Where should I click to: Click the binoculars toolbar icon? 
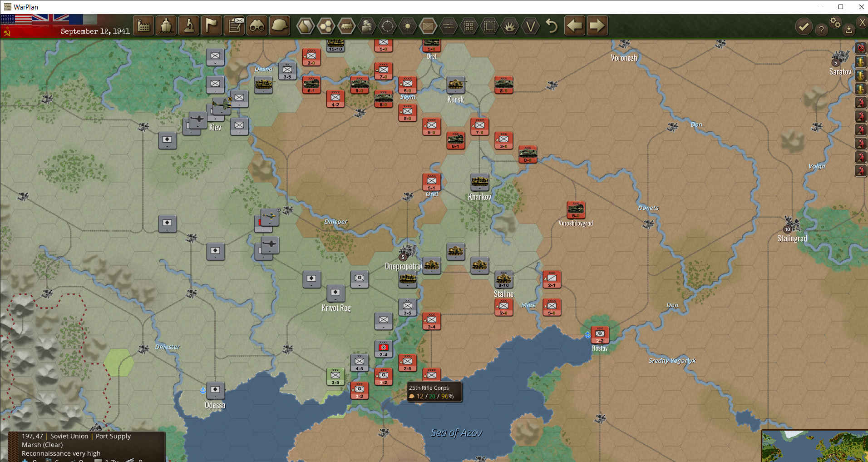[257, 26]
